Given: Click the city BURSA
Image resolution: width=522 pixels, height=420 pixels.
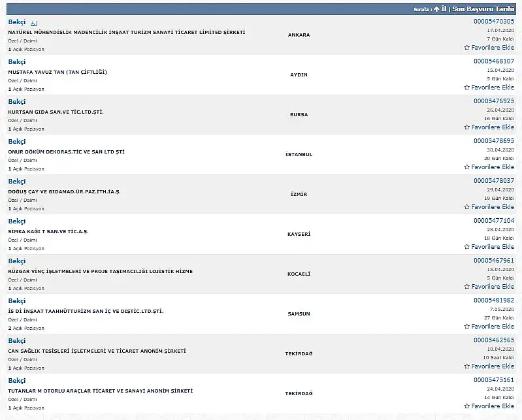Looking at the screenshot, I should pyautogui.click(x=299, y=114).
